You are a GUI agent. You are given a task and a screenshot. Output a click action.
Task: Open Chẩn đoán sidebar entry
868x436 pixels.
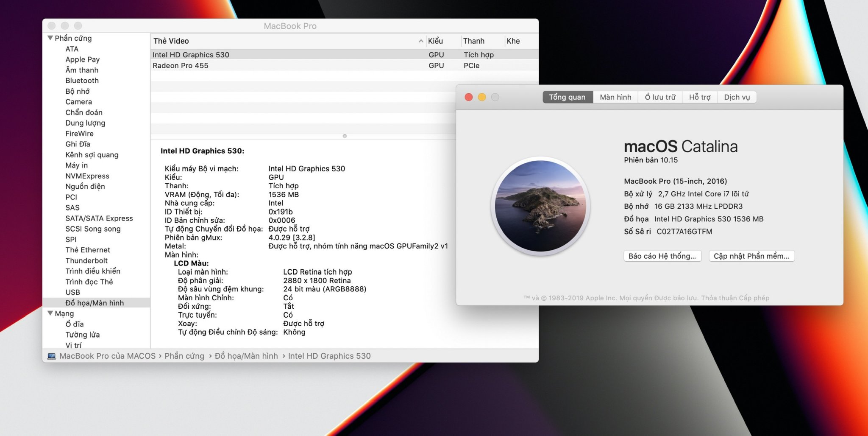coord(84,112)
